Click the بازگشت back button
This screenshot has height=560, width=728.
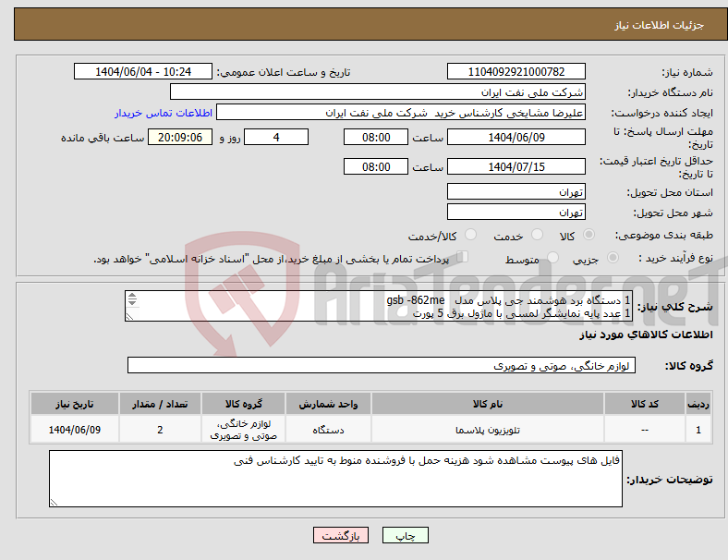(x=341, y=535)
